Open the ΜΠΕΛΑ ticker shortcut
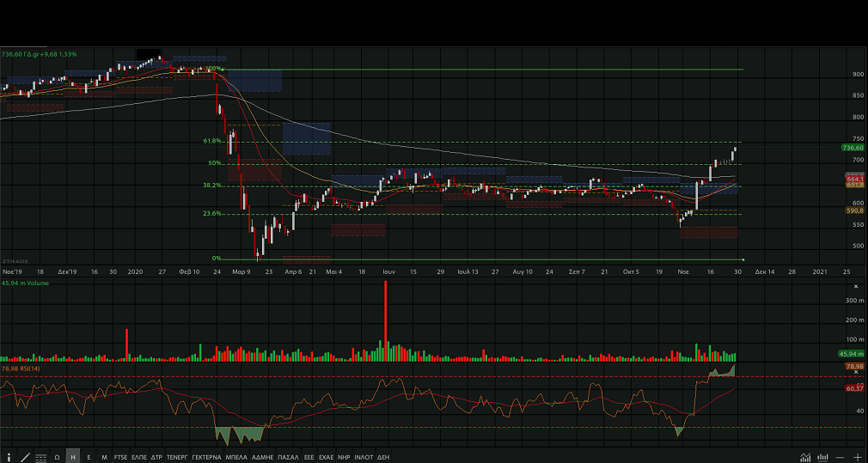The height and width of the screenshot is (463, 868). 237,458
